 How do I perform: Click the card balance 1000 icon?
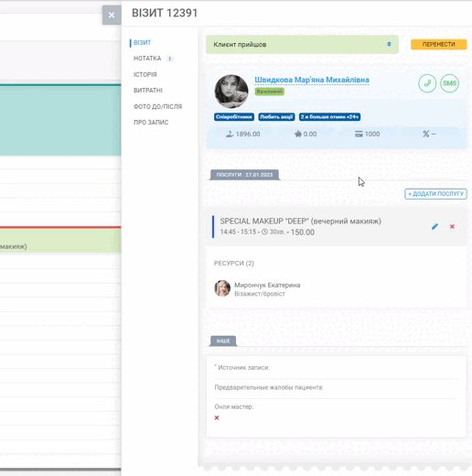point(359,134)
